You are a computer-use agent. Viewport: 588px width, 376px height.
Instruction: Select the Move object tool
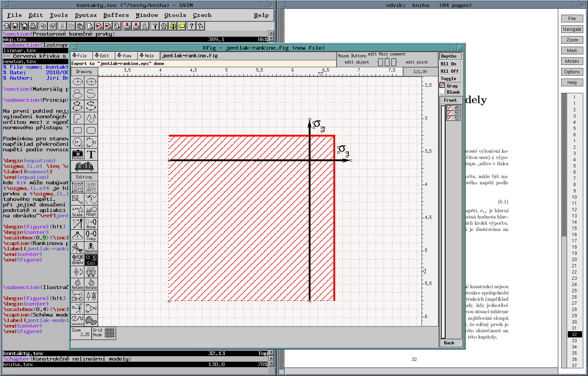click(x=91, y=223)
